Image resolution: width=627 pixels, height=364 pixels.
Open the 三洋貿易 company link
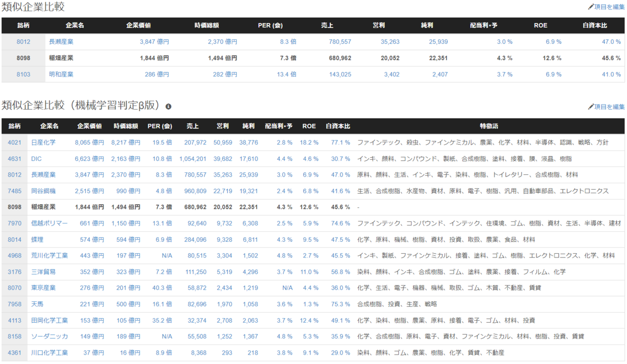click(43, 272)
